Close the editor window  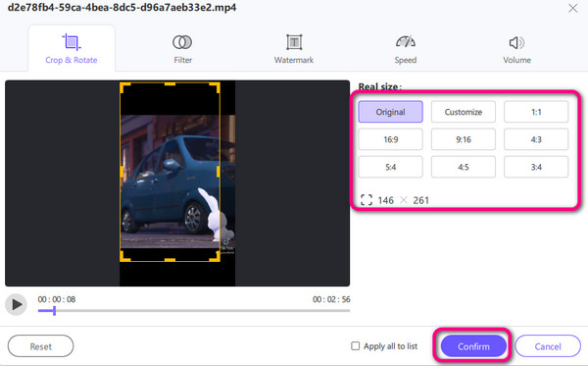572,8
